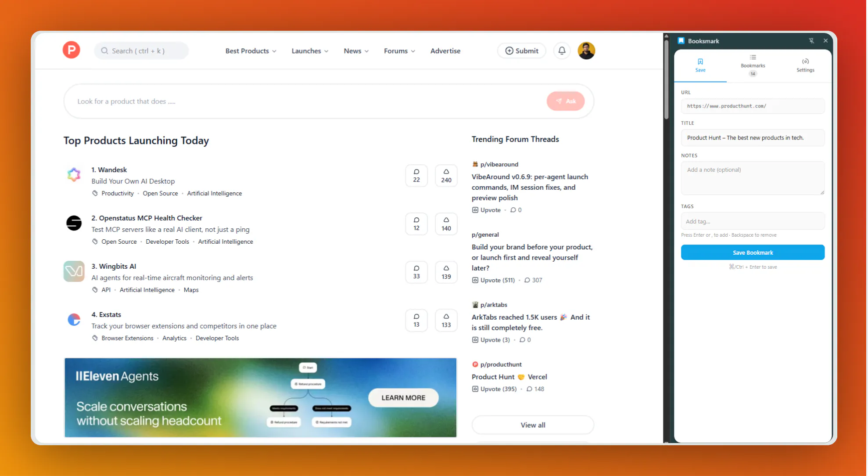Upvote Wingbits AI with 139 votes
Viewport: 868px width, 476px height.
446,272
